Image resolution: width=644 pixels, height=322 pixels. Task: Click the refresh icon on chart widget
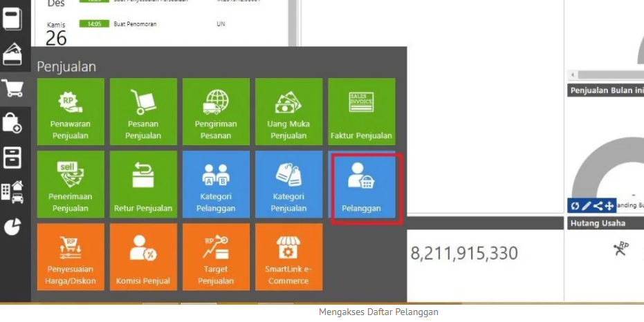coord(575,205)
